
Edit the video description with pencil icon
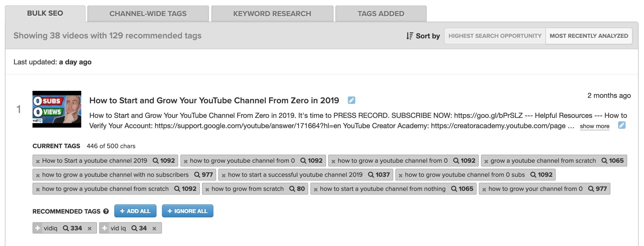(622, 125)
